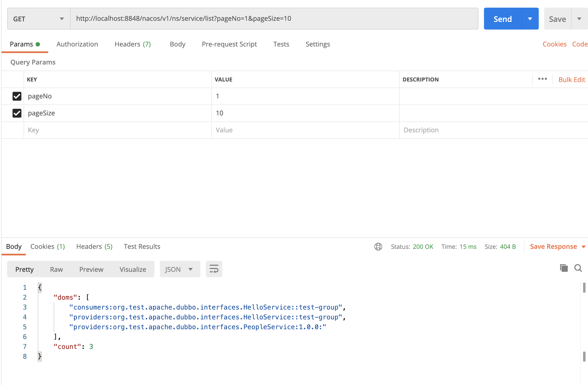Click the Send button
The image size is (588, 385).
pyautogui.click(x=503, y=19)
